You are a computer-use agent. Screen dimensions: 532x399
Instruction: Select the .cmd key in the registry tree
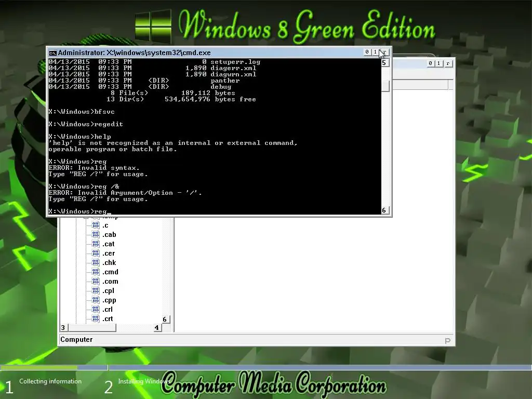click(110, 272)
